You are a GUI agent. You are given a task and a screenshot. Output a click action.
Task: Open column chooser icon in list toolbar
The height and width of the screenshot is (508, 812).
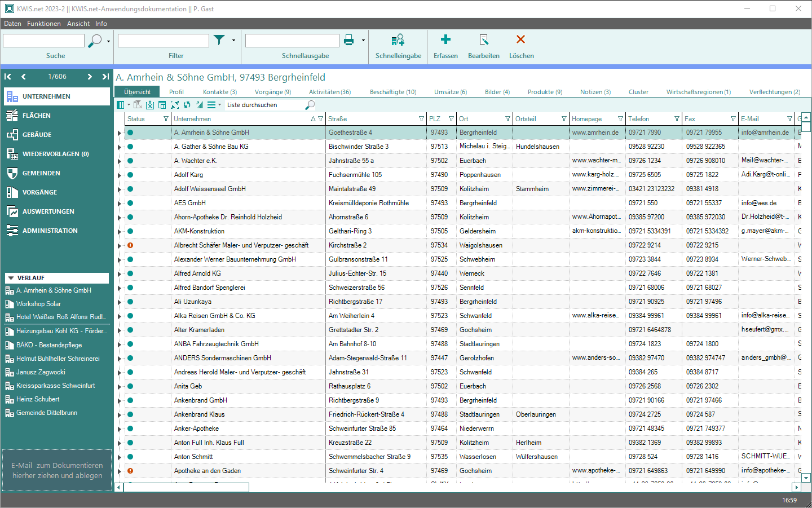(120, 105)
